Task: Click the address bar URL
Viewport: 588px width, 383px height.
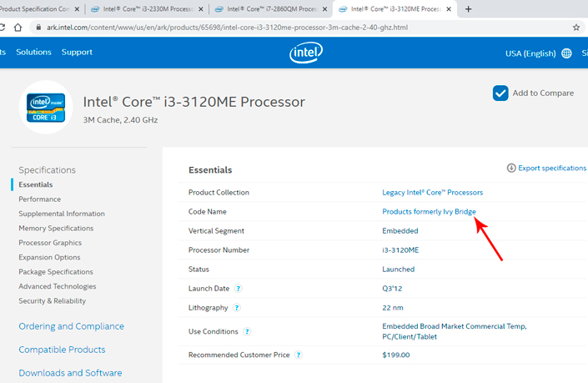Action: click(227, 28)
